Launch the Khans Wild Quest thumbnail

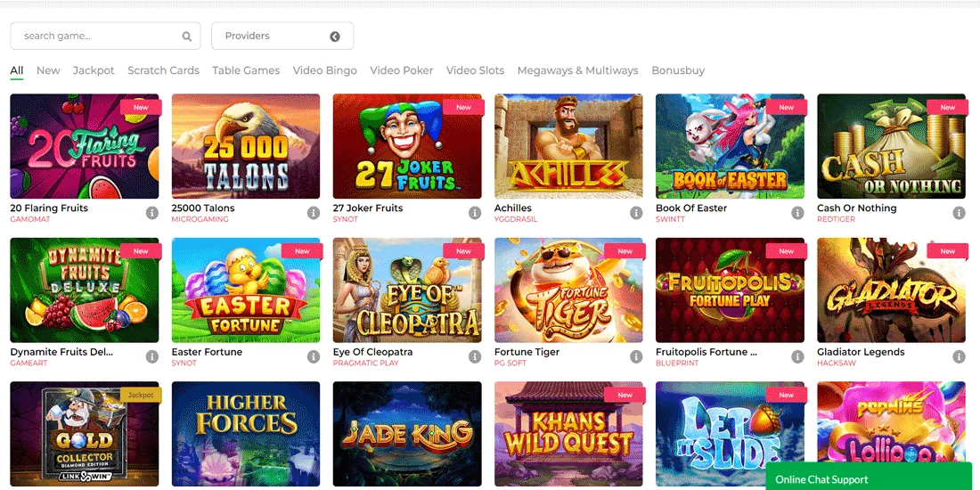click(568, 434)
